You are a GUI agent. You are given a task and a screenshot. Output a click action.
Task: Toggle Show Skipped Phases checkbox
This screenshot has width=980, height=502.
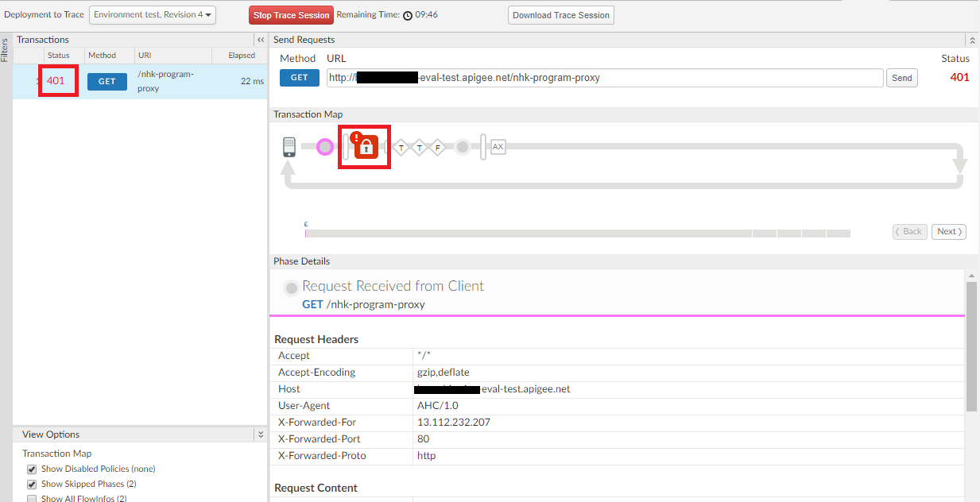point(32,485)
